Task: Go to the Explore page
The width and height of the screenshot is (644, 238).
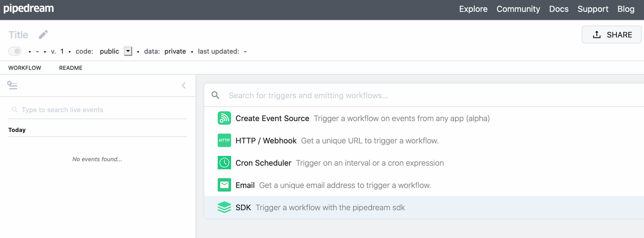Action: [473, 9]
